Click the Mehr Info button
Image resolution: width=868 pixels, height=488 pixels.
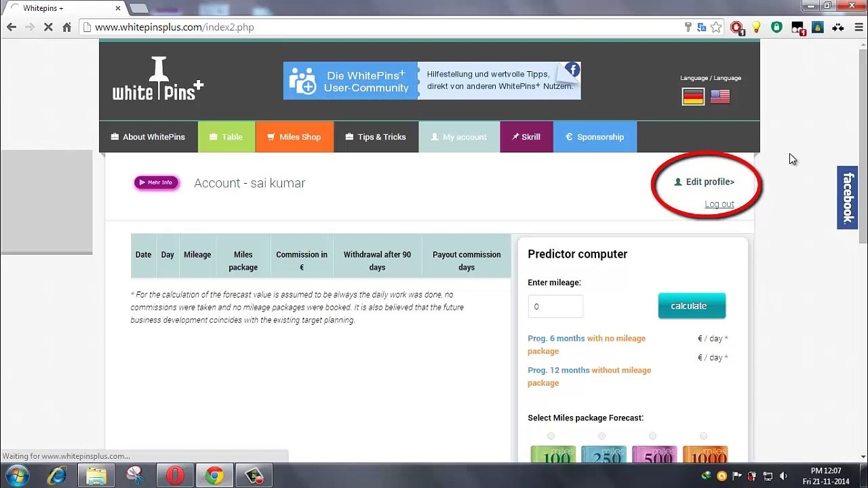click(x=157, y=182)
